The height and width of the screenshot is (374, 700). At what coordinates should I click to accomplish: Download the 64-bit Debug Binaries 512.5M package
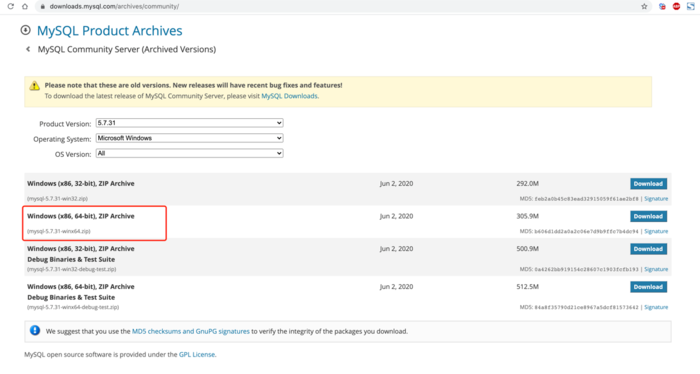(x=648, y=287)
